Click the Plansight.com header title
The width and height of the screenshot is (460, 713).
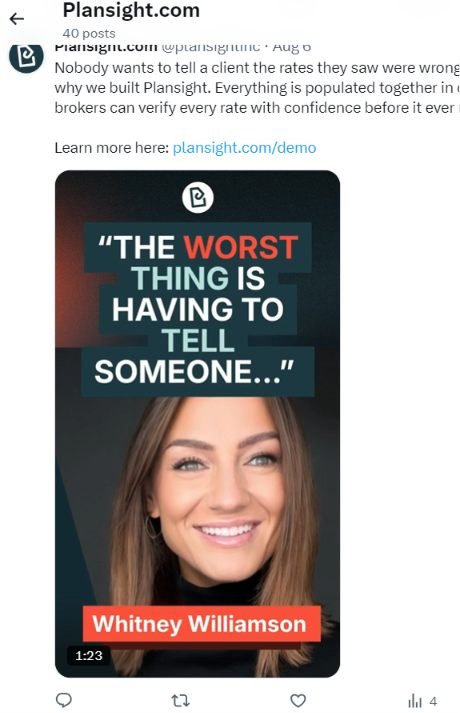[x=131, y=10]
